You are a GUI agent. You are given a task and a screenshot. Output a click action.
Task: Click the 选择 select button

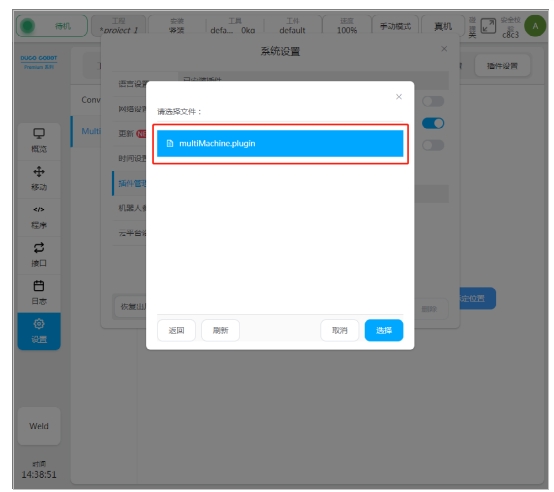(384, 330)
